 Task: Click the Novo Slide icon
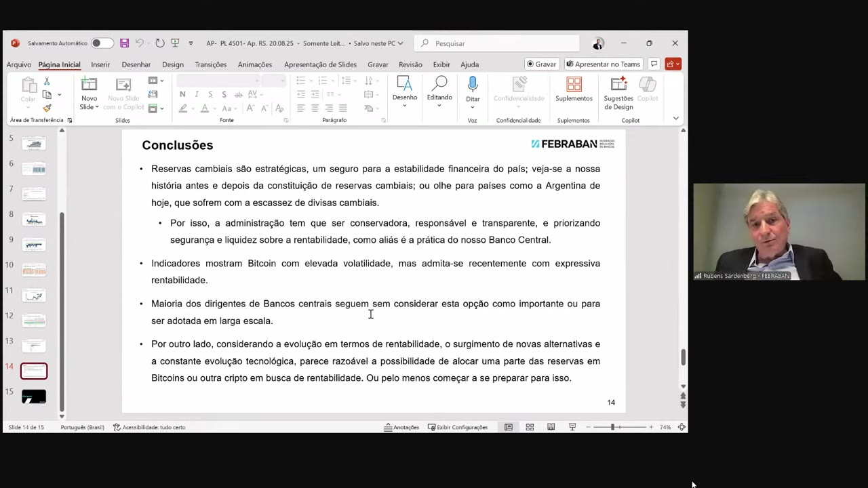coord(89,85)
